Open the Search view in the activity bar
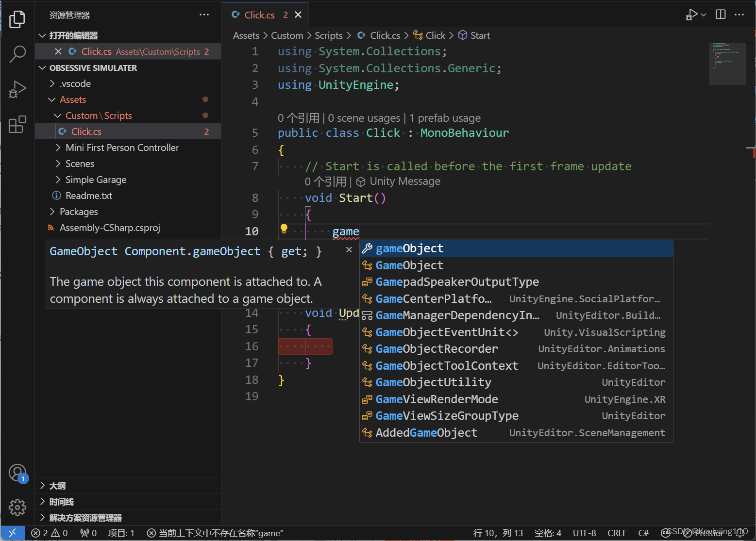 tap(17, 54)
